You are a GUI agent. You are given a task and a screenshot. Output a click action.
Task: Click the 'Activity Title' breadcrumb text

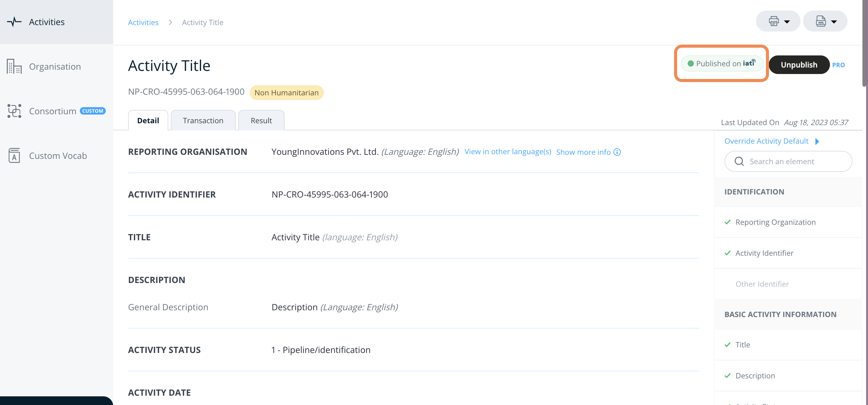pyautogui.click(x=203, y=22)
